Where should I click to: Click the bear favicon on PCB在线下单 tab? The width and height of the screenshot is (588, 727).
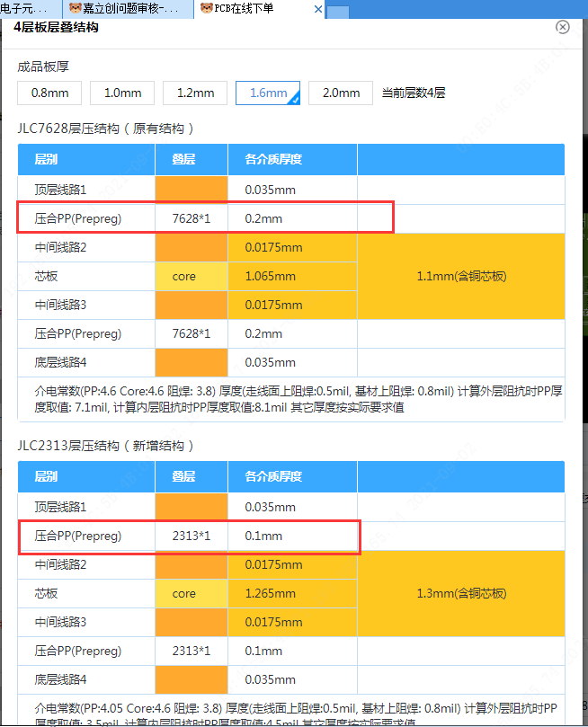(x=206, y=8)
